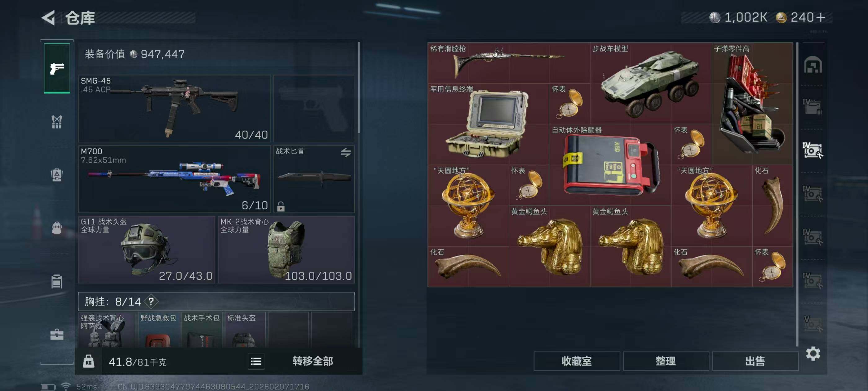Click the warehouse vertical scrollbar

(797, 194)
